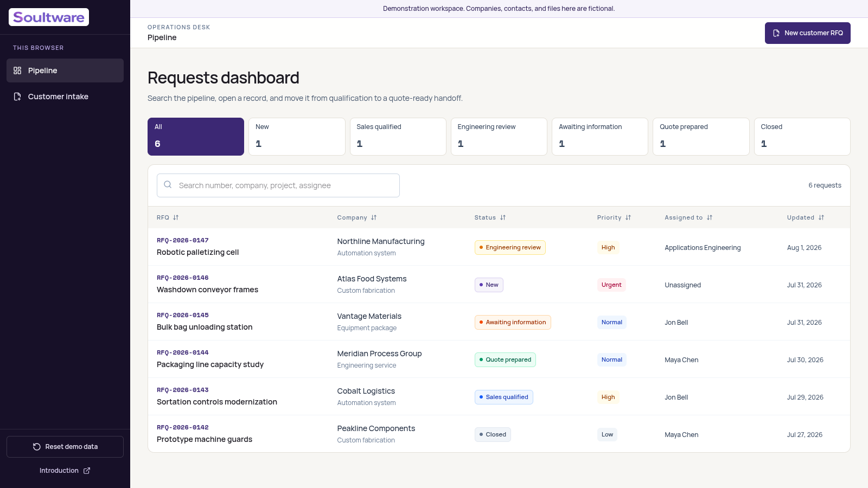Open the Introduction link
Viewport: 868px width, 488px height.
click(65, 471)
